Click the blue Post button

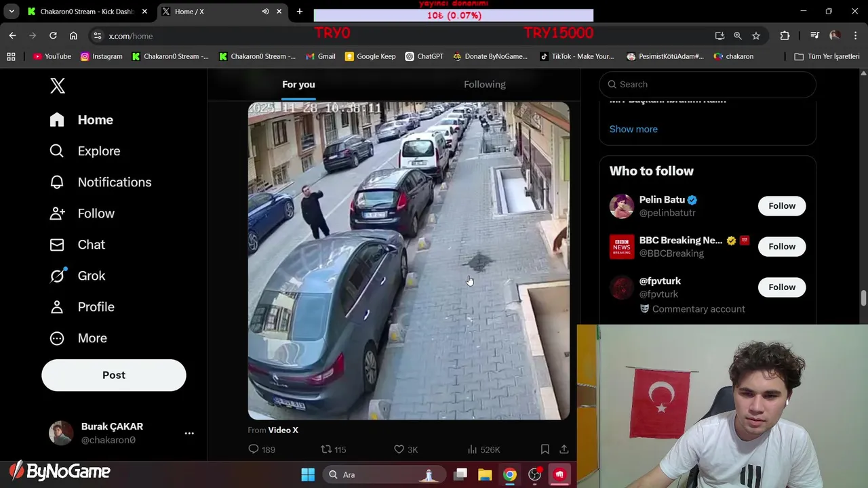pyautogui.click(x=114, y=375)
